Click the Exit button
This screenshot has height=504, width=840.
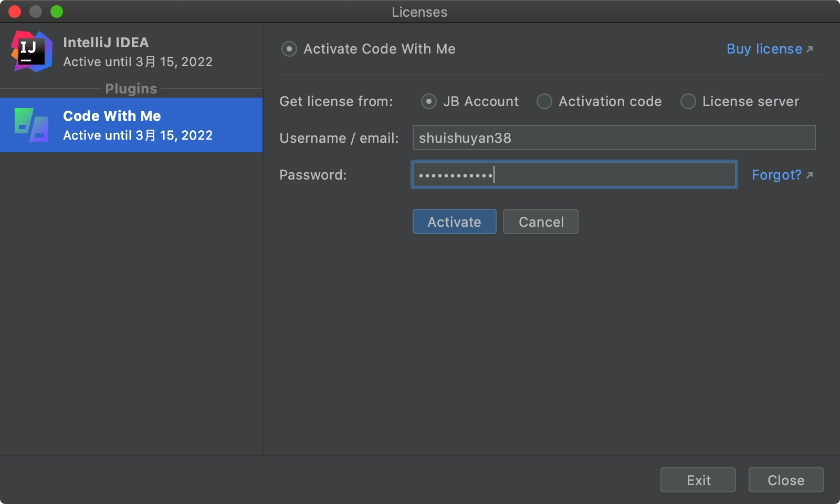point(698,480)
